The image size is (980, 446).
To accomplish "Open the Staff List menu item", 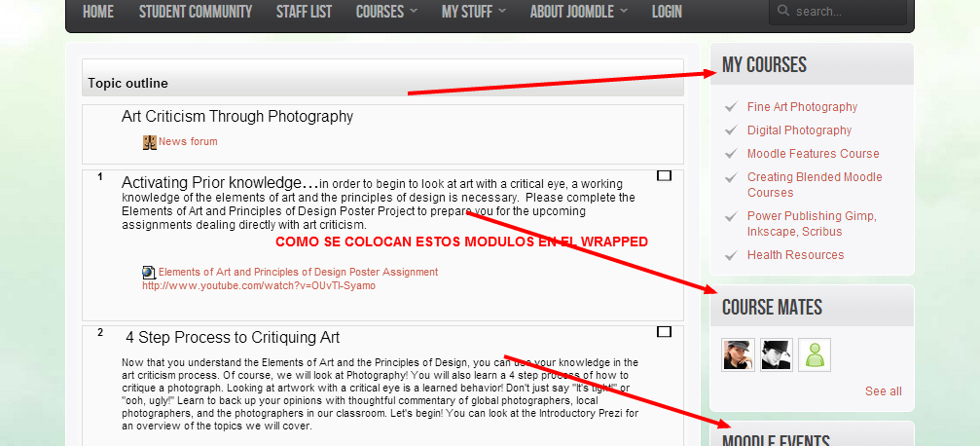I will (x=304, y=12).
